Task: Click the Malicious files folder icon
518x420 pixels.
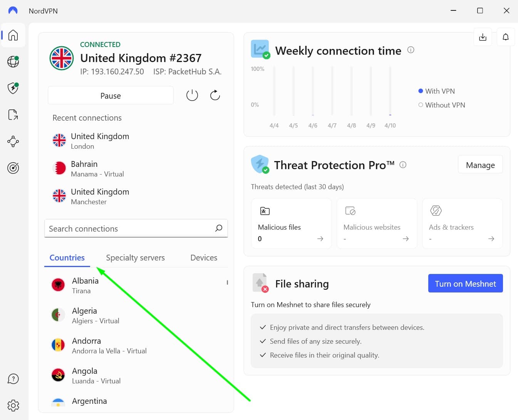Action: (x=265, y=211)
